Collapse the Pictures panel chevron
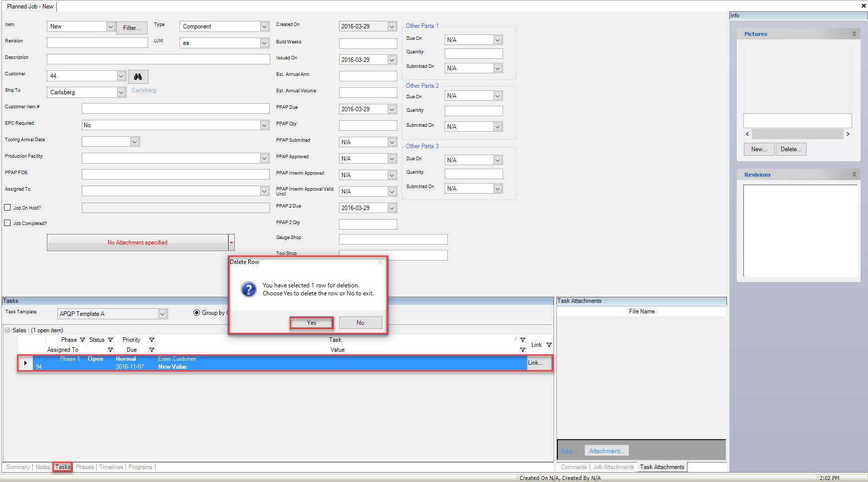This screenshot has width=868, height=482. (854, 34)
